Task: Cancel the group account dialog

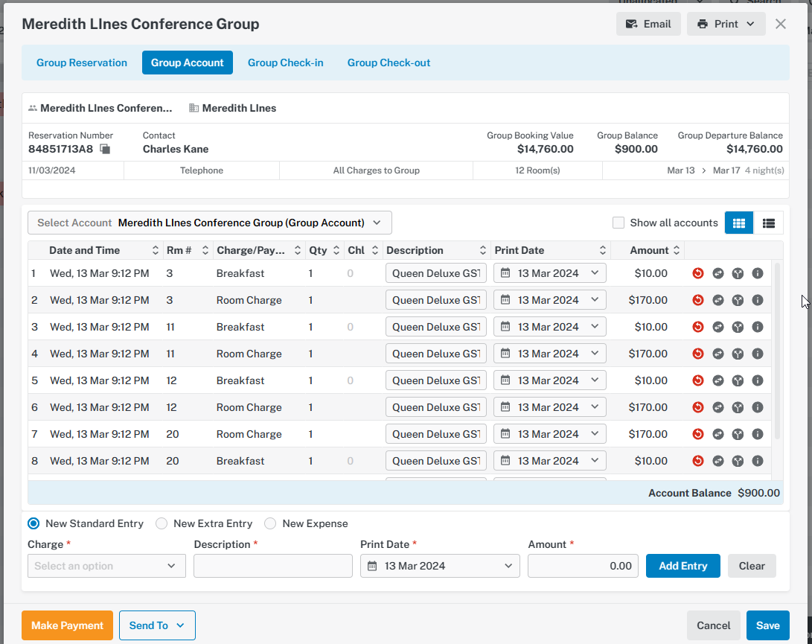Action: [714, 625]
